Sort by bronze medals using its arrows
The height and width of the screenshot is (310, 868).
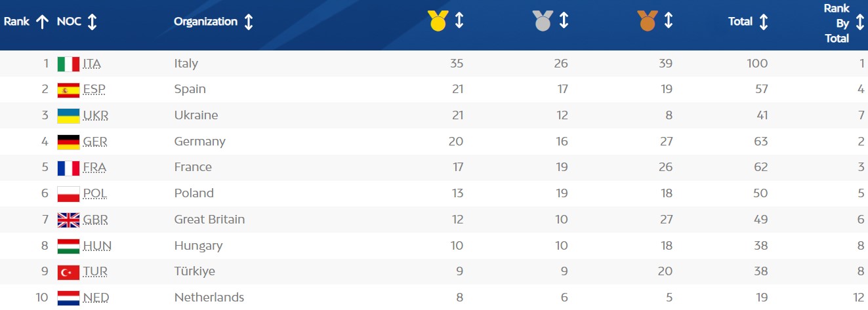click(x=669, y=21)
